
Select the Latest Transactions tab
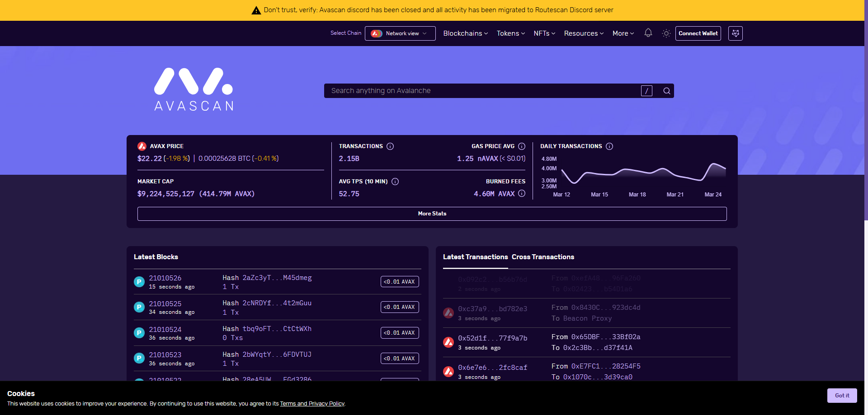point(475,257)
